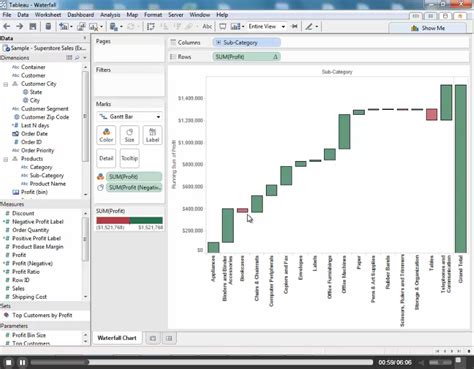The width and height of the screenshot is (474, 369).
Task: Click the show cards chart icon
Action: [x=235, y=27]
